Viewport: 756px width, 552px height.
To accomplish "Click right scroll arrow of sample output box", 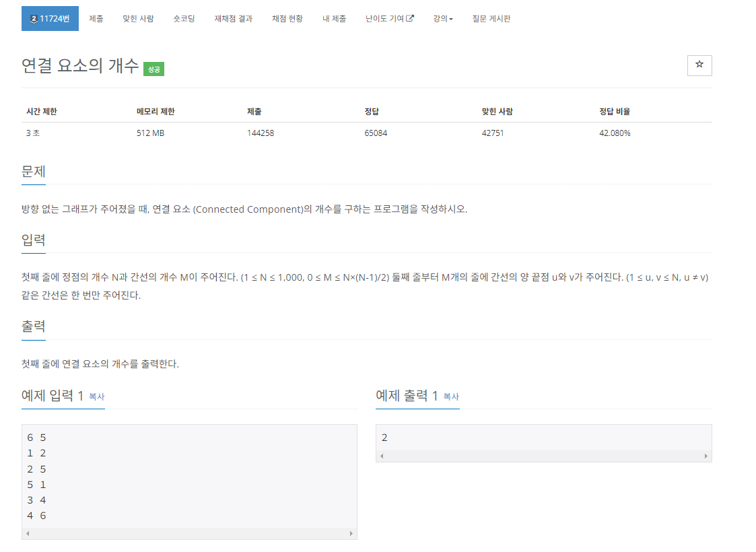I will (706, 456).
